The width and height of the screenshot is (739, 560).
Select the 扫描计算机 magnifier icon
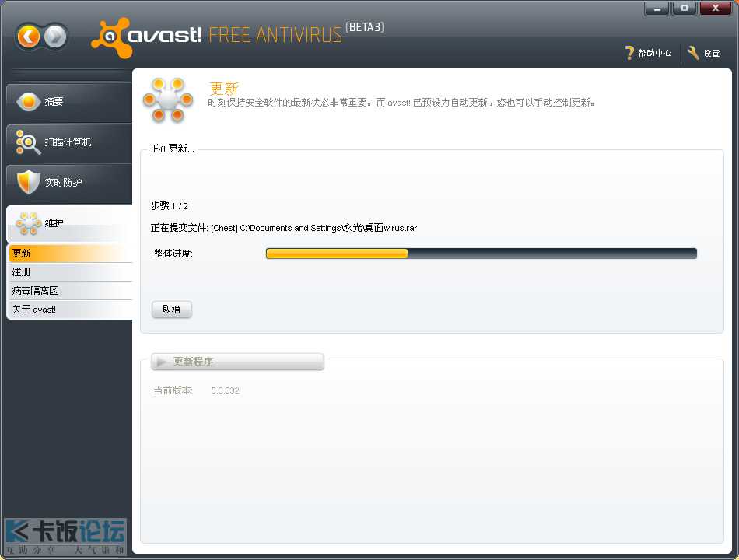coord(28,142)
